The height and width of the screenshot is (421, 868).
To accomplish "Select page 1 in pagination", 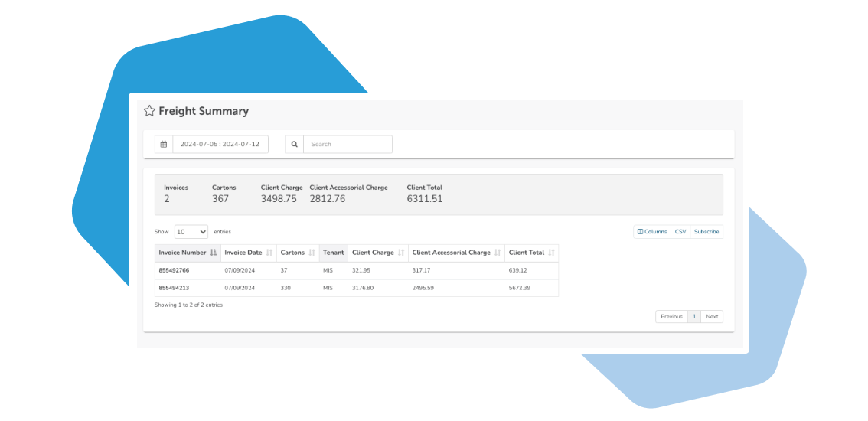I will [694, 316].
